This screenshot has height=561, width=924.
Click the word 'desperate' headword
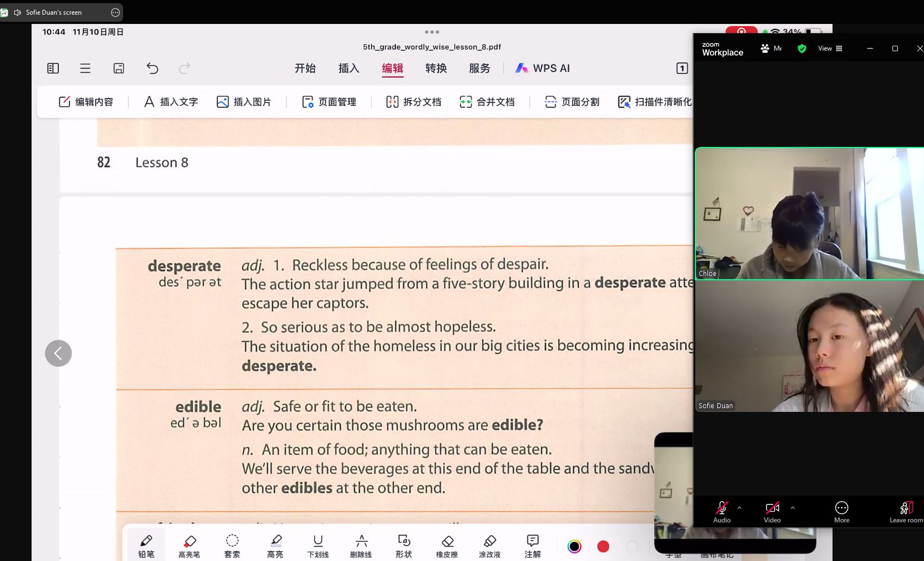pyautogui.click(x=184, y=266)
